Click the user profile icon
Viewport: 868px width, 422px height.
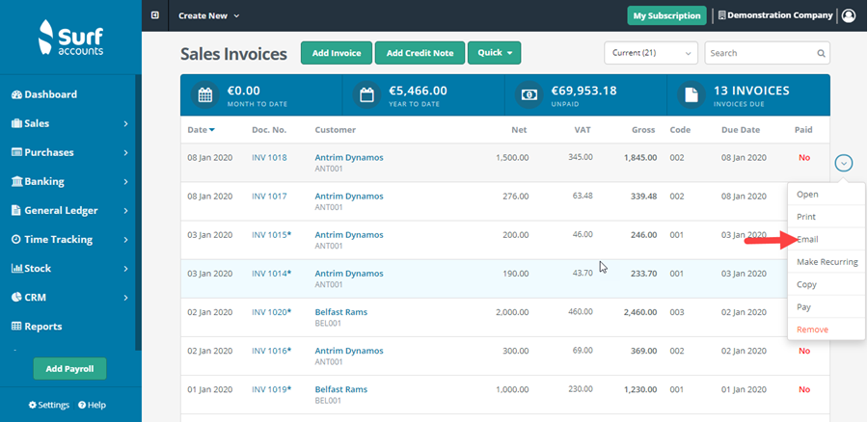tap(848, 15)
